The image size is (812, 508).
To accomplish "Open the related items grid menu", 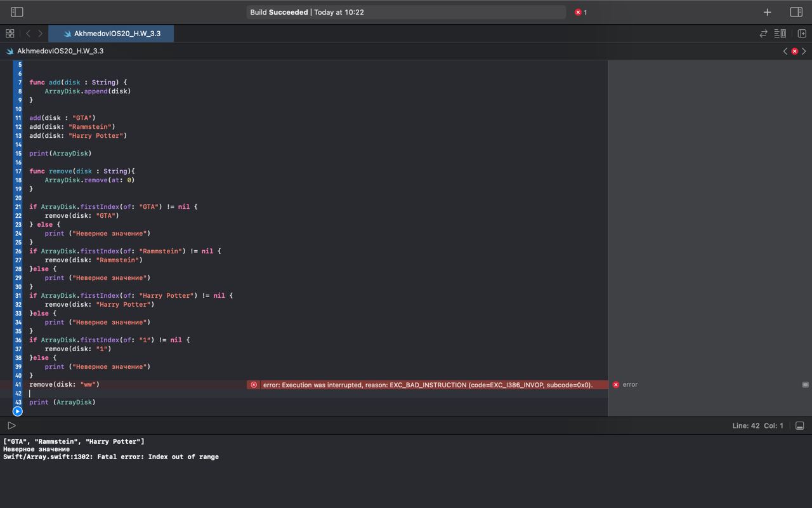I will 10,34.
